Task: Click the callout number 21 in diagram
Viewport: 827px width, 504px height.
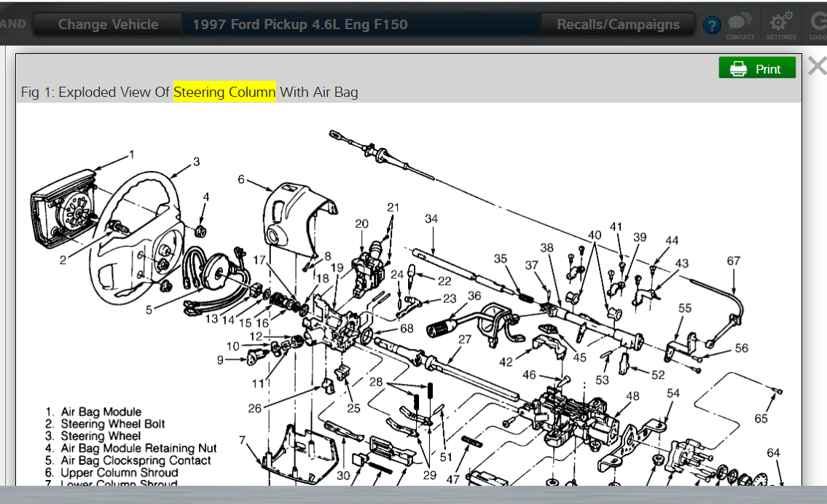Action: coord(393,207)
